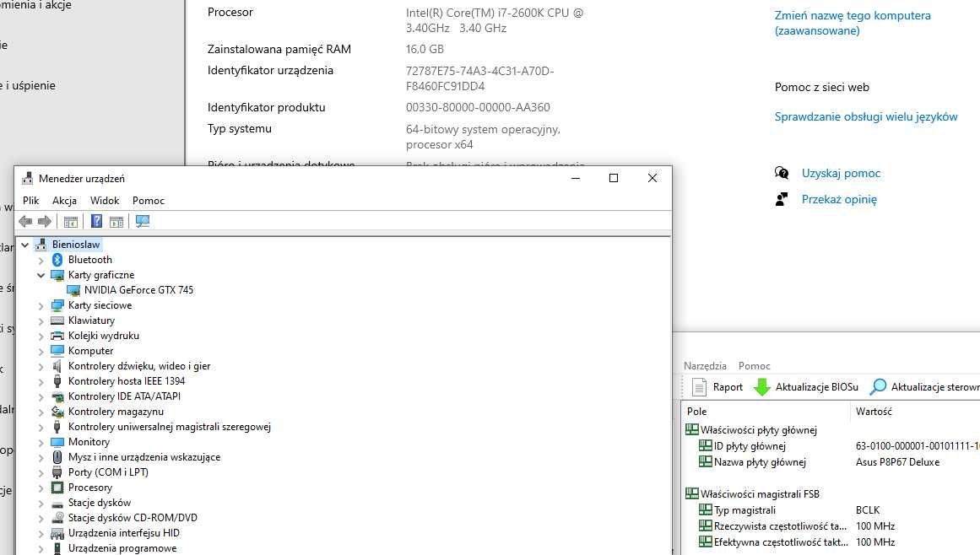
Task: Open the Pomoc menu beside Narzędzia
Action: click(x=755, y=366)
